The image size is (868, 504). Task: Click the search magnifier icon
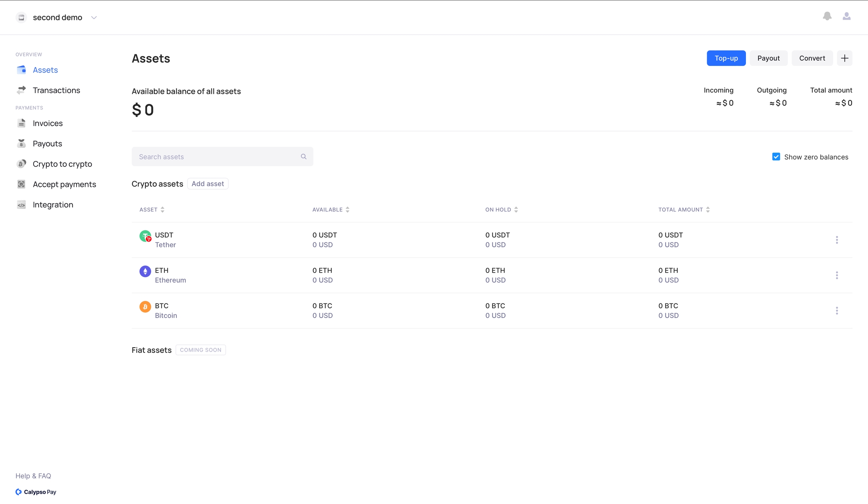(x=303, y=156)
